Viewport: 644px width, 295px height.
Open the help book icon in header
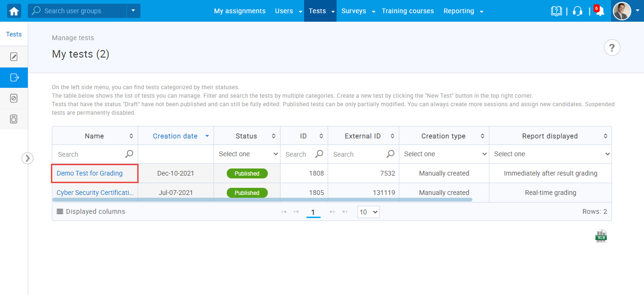point(556,11)
